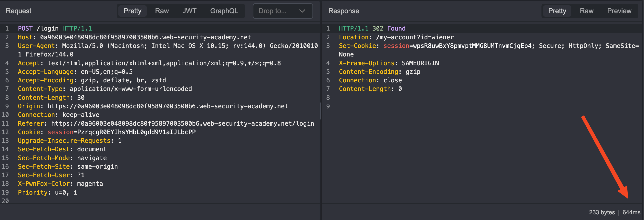The height and width of the screenshot is (220, 644).
Task: Select the JWT tab
Action: (x=189, y=11)
